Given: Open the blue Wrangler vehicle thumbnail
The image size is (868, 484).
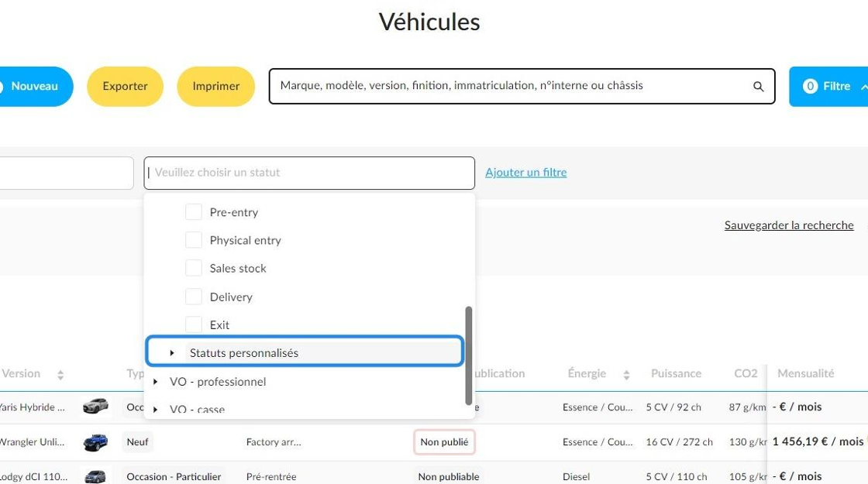Looking at the screenshot, I should [x=96, y=442].
